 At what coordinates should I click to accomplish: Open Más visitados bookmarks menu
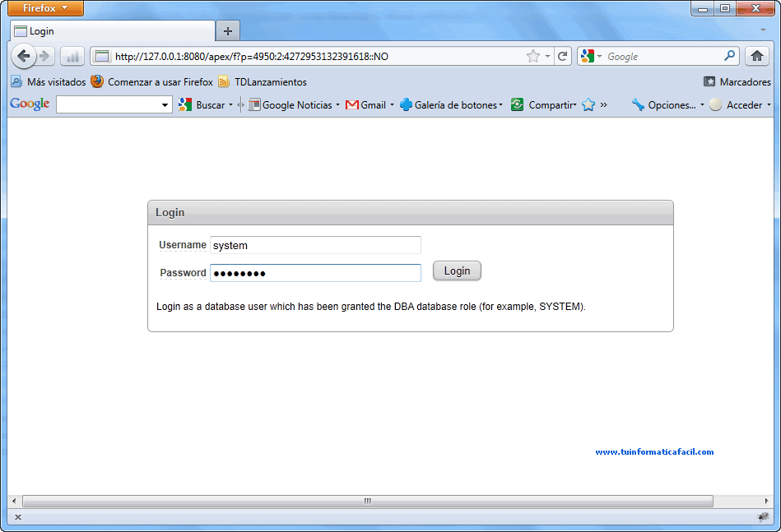[x=49, y=82]
